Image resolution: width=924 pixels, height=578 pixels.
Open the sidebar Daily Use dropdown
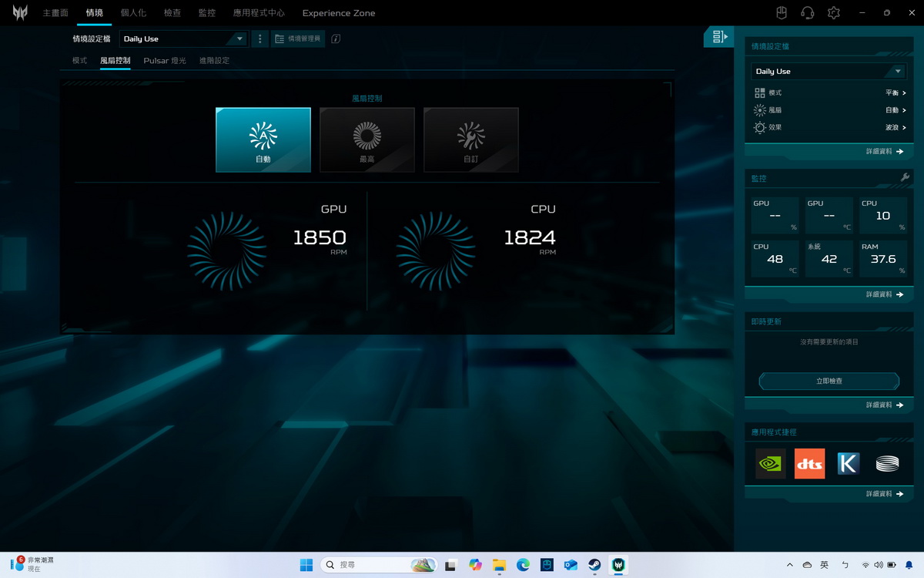point(829,71)
